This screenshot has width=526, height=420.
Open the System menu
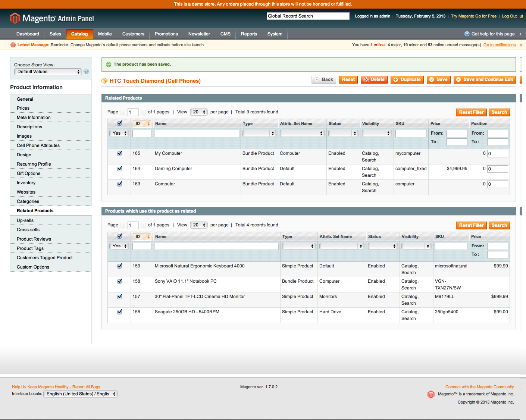[x=275, y=34]
